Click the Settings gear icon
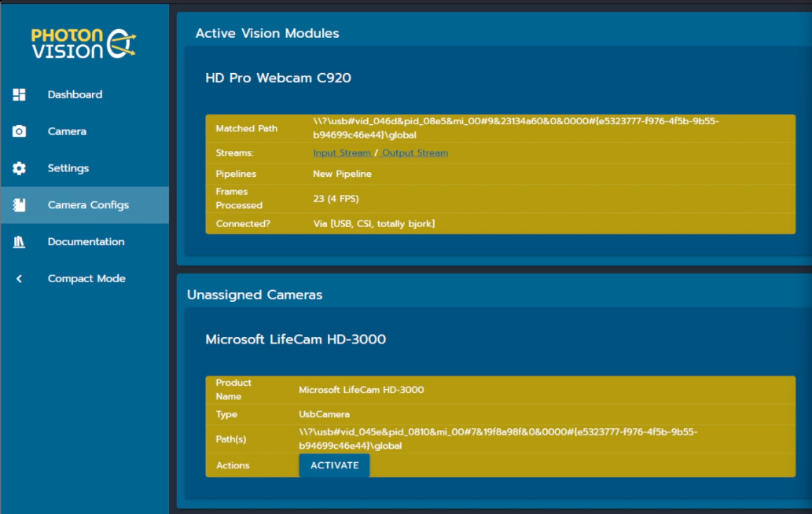Viewport: 812px width, 514px height. coord(20,168)
